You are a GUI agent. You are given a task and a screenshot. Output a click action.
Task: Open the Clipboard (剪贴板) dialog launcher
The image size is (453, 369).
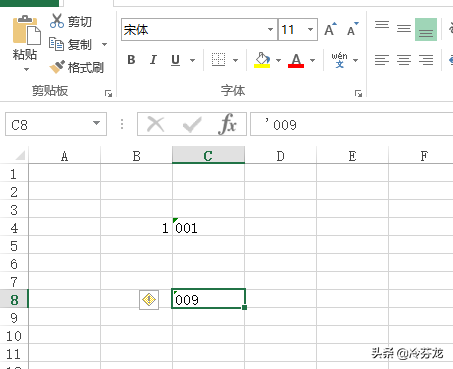(x=108, y=93)
